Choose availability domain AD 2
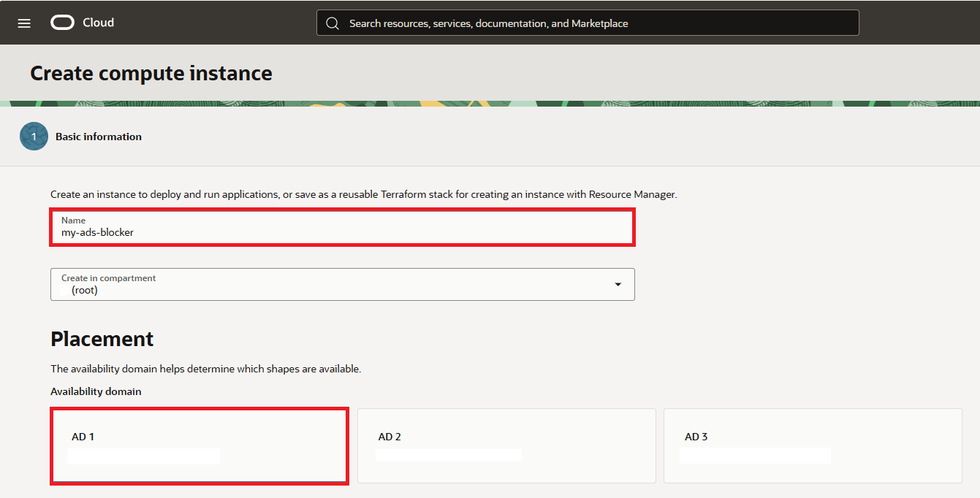This screenshot has width=980, height=498. 506,445
